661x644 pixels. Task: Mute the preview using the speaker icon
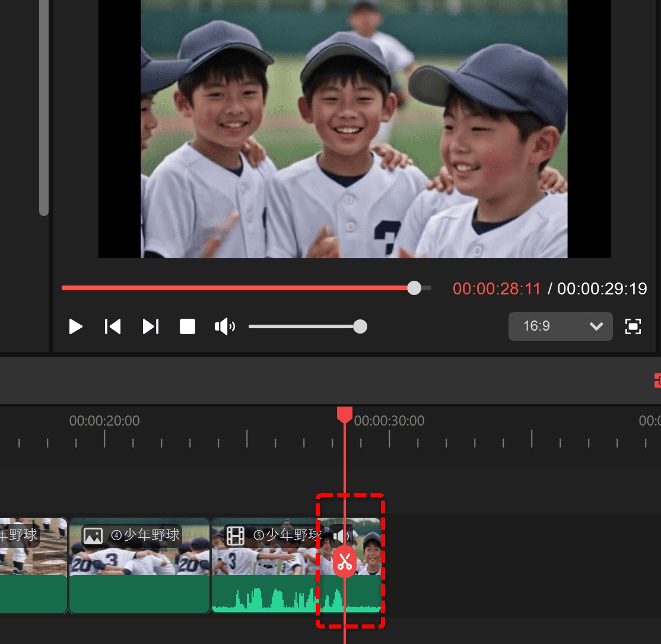[224, 326]
